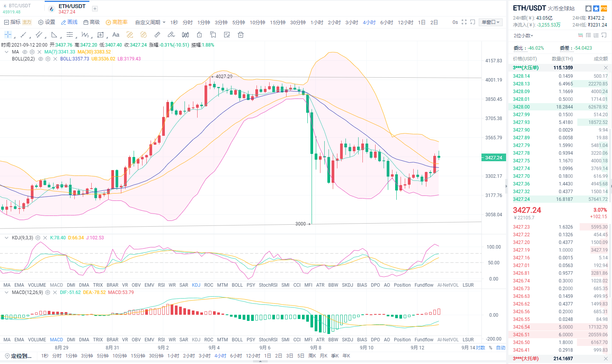Add a new tab with plus button

[x=95, y=8]
